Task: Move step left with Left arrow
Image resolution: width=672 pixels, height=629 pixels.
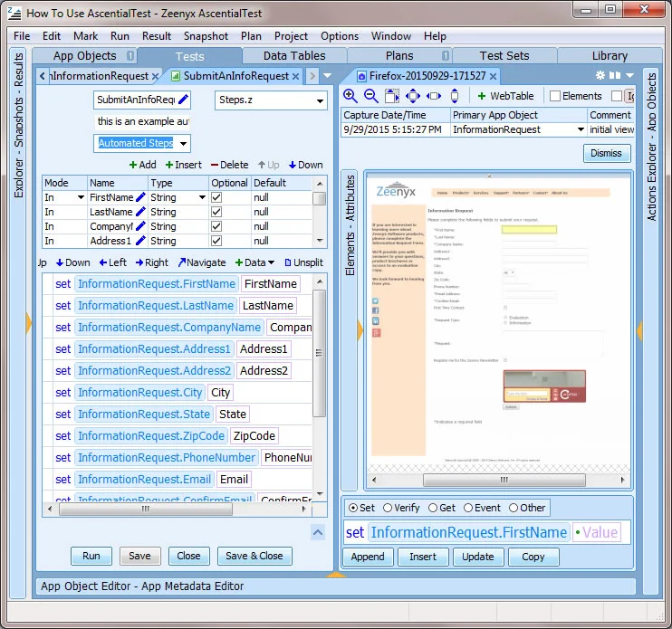Action: (112, 262)
